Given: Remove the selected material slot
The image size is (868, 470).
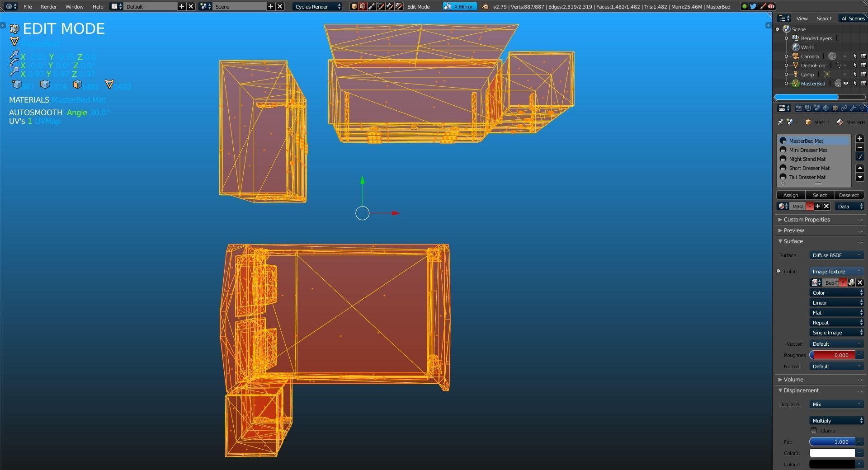Looking at the screenshot, I should pos(860,148).
